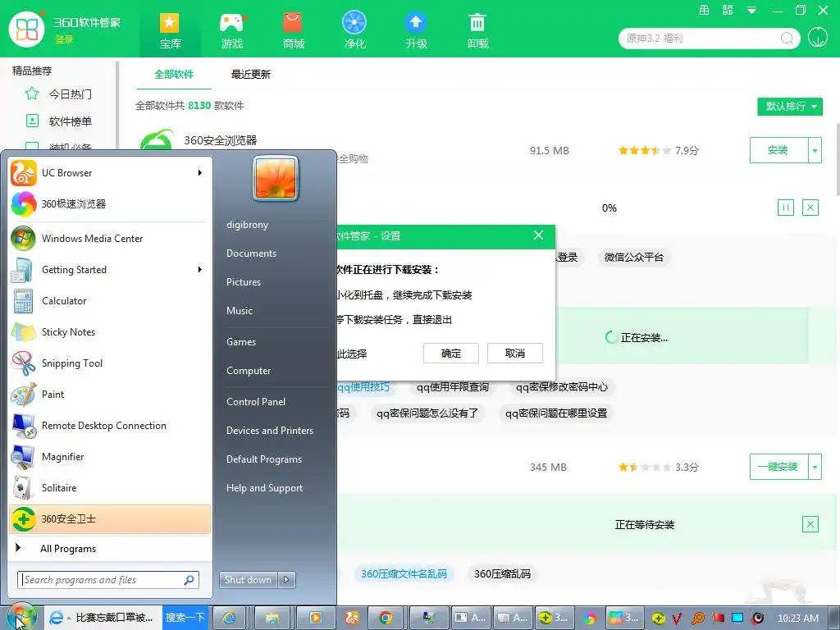The image size is (840, 630).
Task: Open the 游戏 gamepad section
Action: click(232, 30)
